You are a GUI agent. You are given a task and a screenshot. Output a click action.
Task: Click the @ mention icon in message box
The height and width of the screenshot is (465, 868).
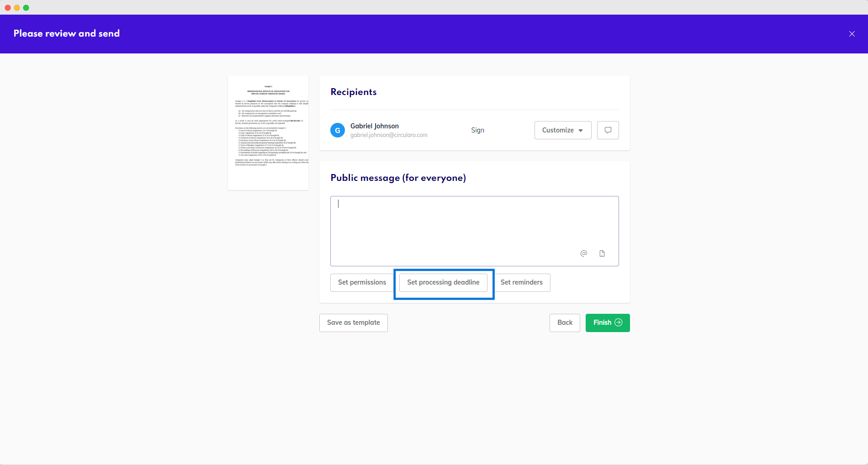(583, 254)
